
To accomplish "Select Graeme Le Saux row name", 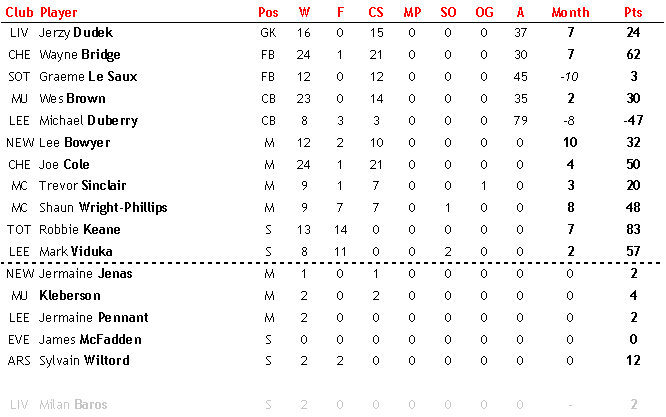I will click(88, 76).
